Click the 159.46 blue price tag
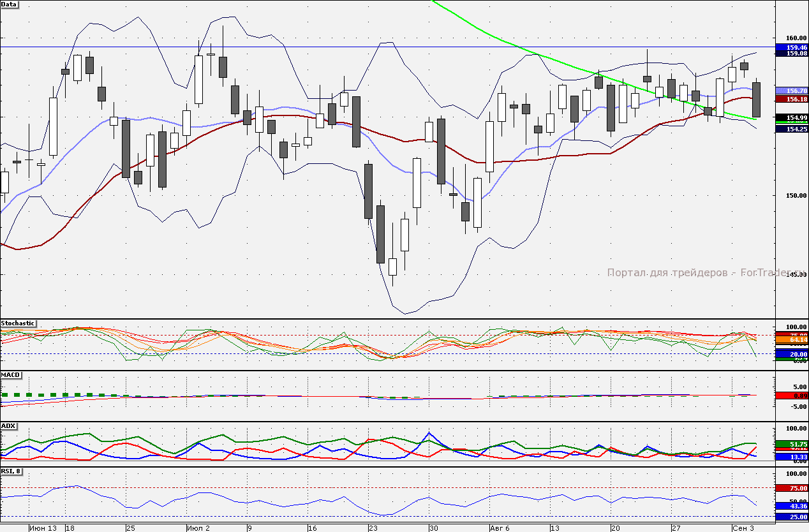This screenshot has width=809, height=532. [x=792, y=48]
